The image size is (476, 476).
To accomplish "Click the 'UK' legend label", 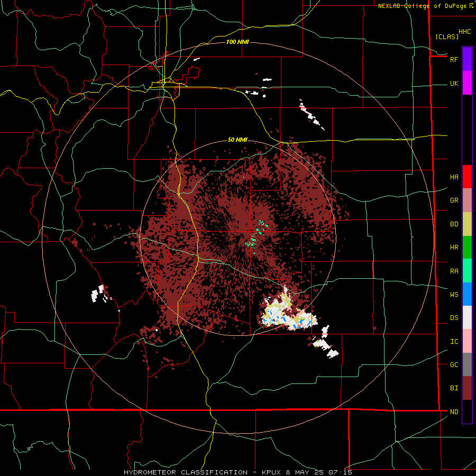I will 454,83.
